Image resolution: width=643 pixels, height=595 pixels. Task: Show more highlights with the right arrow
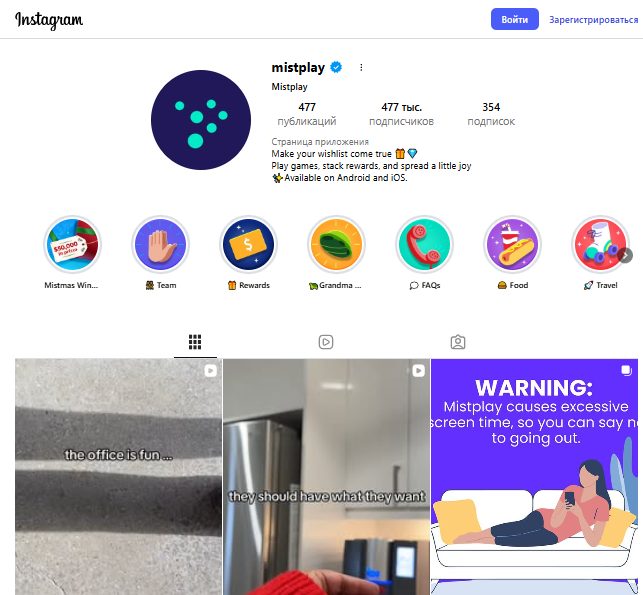coord(625,255)
